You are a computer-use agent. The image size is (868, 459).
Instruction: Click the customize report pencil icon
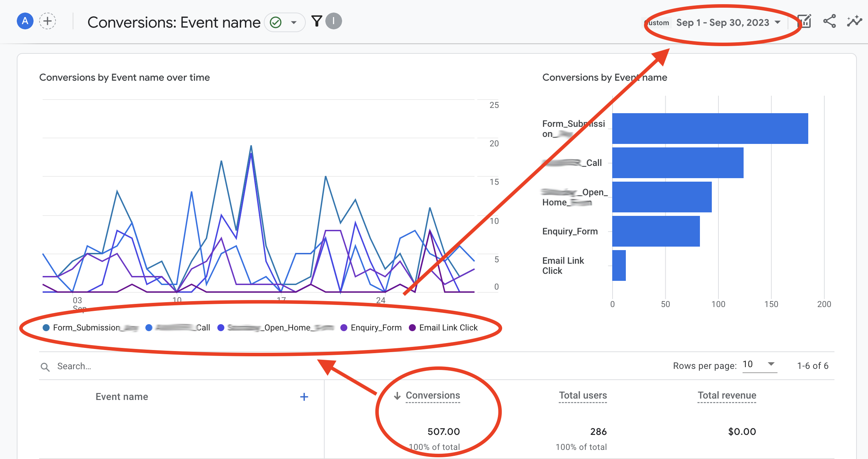coord(805,22)
